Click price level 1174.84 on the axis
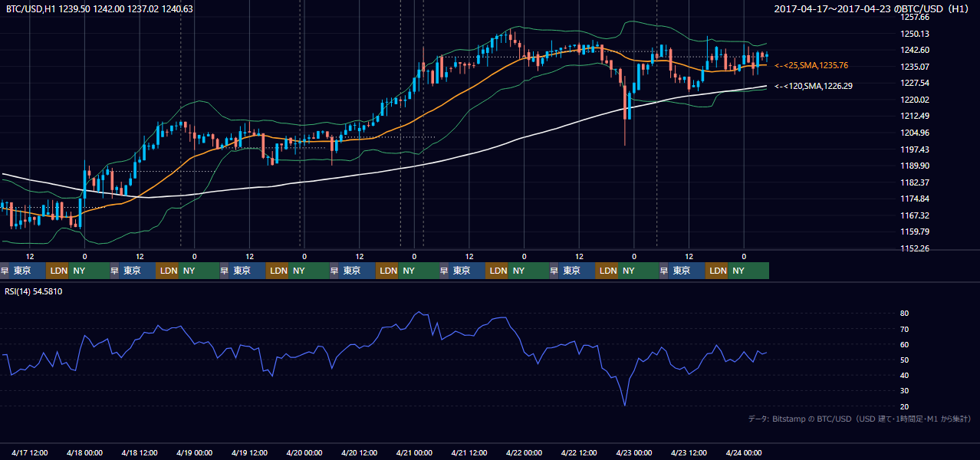 tap(914, 199)
